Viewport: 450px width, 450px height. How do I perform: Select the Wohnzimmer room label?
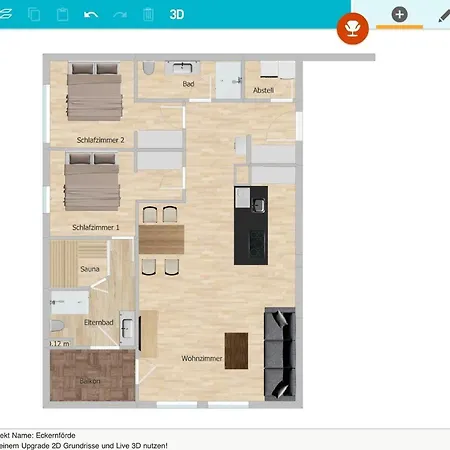click(202, 359)
